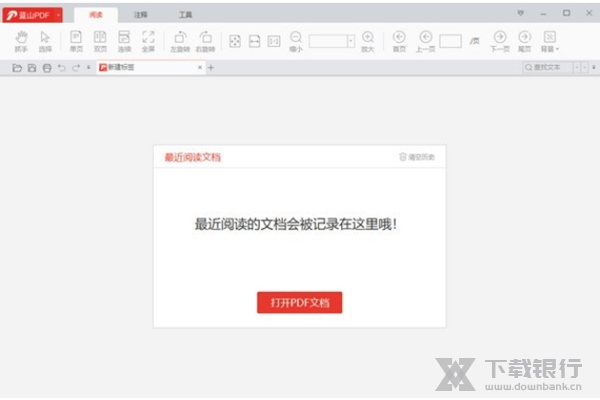Viewport: 600px width, 400px height.
Task: Click the open-file folder icon
Action: (x=17, y=68)
